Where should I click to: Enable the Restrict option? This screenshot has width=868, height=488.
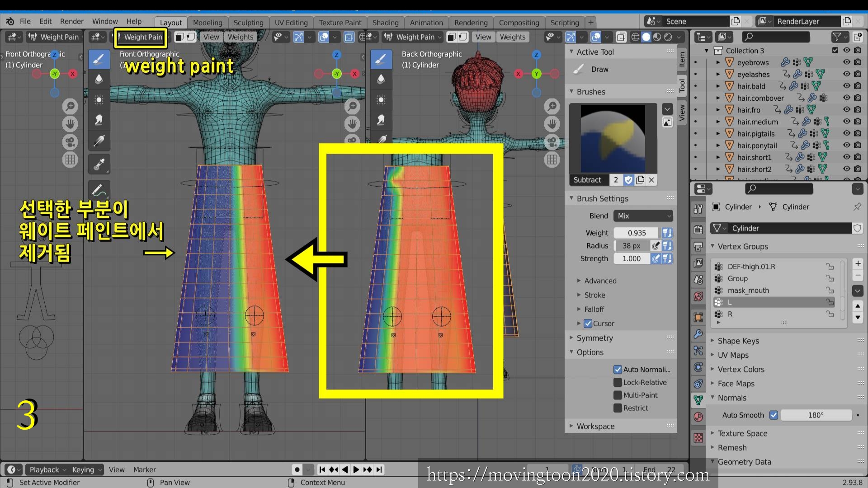[x=618, y=408]
